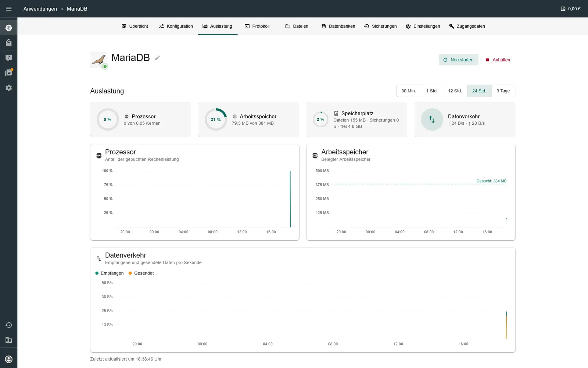Open the user account icon
This screenshot has height=368, width=588.
pos(9,359)
